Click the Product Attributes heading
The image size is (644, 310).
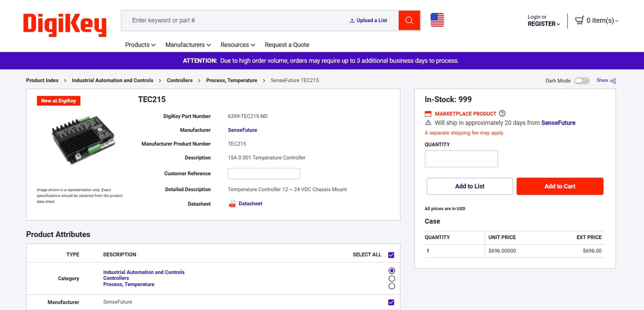(x=58, y=234)
